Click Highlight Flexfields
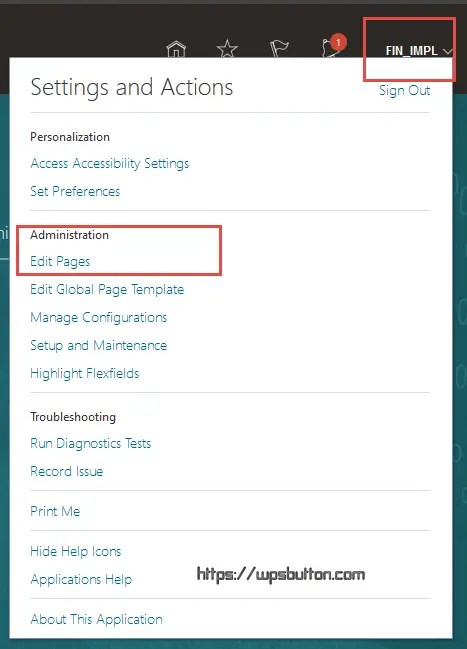The image size is (467, 649). pos(84,373)
